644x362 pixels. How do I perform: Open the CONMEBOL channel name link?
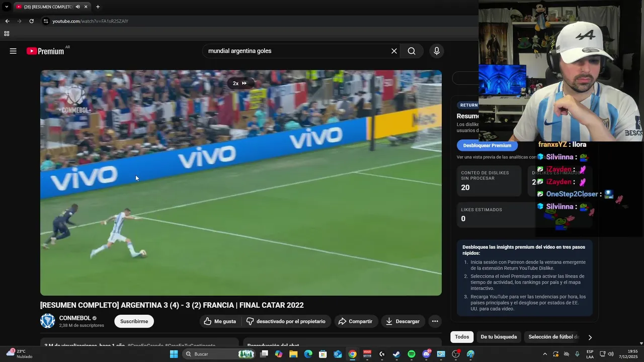(75, 318)
